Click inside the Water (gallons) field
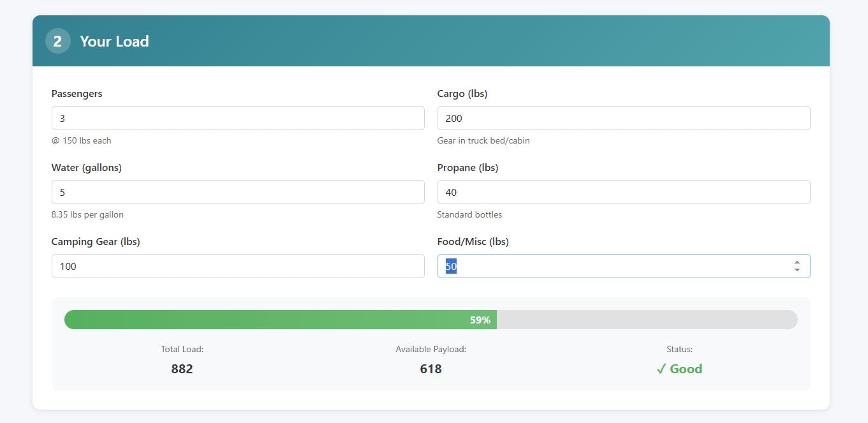Viewport: 868px width, 423px height. [238, 191]
